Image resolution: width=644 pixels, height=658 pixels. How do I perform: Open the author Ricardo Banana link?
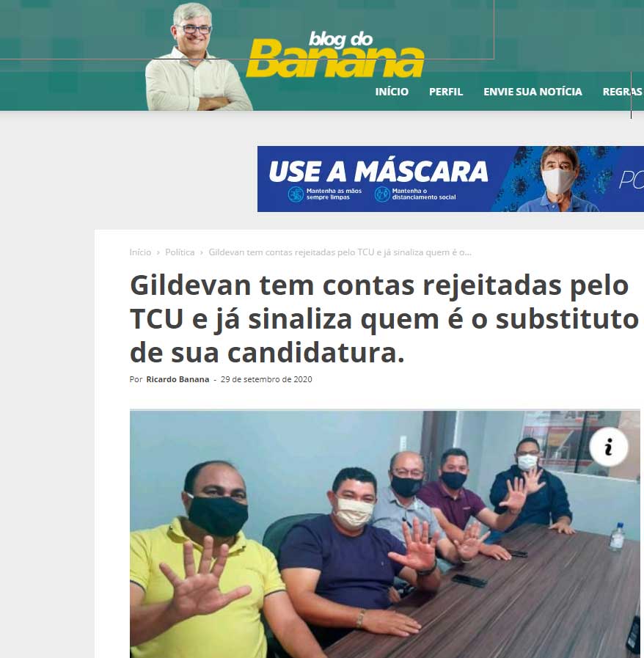[178, 379]
